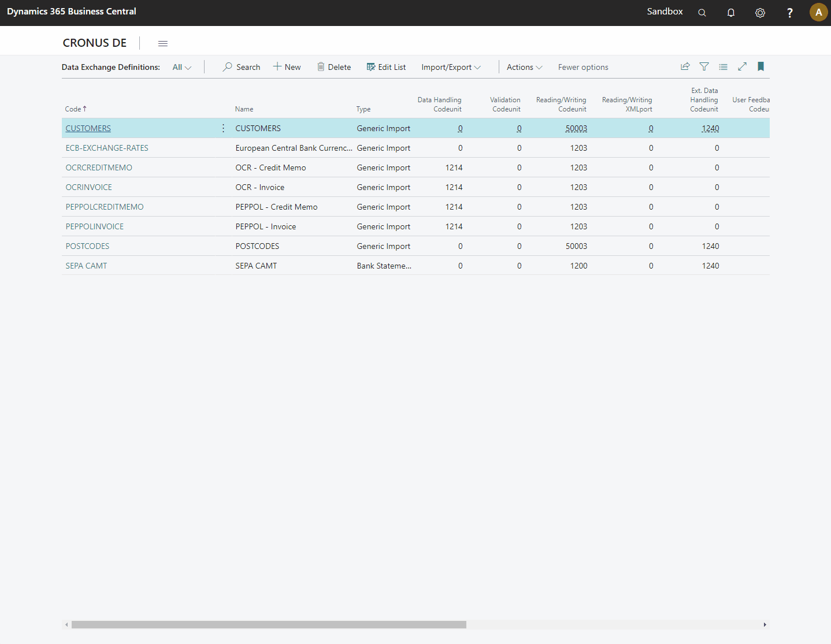The width and height of the screenshot is (831, 644).
Task: Open Help via the question mark icon
Action: tap(789, 12)
